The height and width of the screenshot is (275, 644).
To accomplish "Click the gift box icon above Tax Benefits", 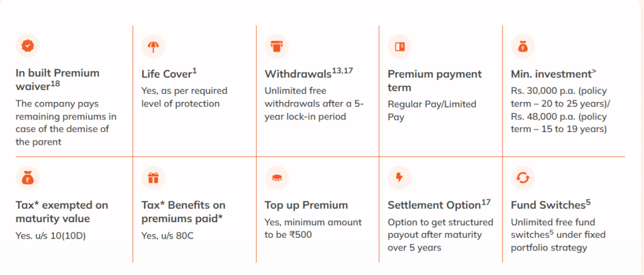I will click(x=153, y=177).
